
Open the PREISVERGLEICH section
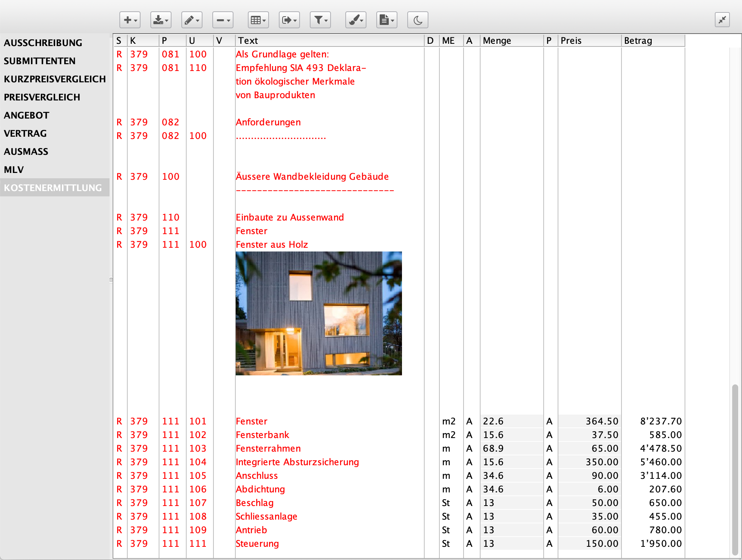point(42,97)
